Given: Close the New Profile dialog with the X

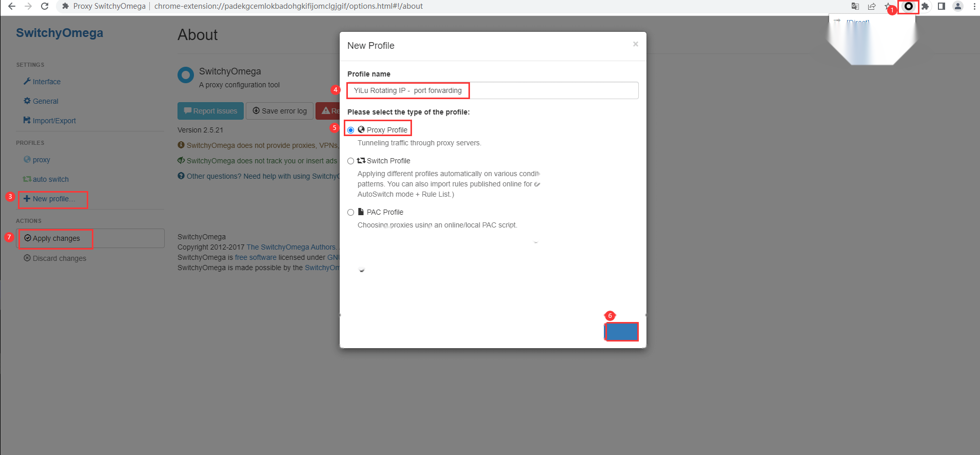Looking at the screenshot, I should coord(636,44).
